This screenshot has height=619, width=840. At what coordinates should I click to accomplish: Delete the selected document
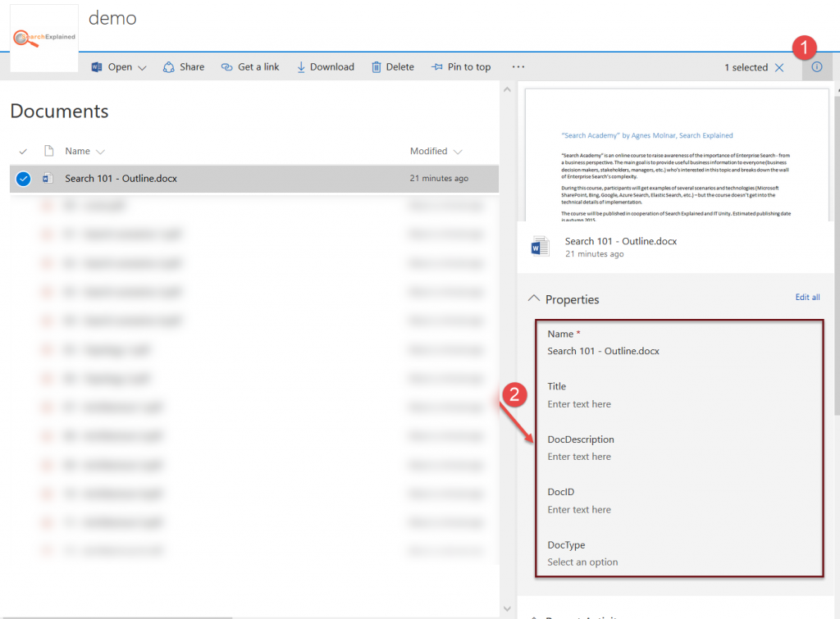point(393,67)
